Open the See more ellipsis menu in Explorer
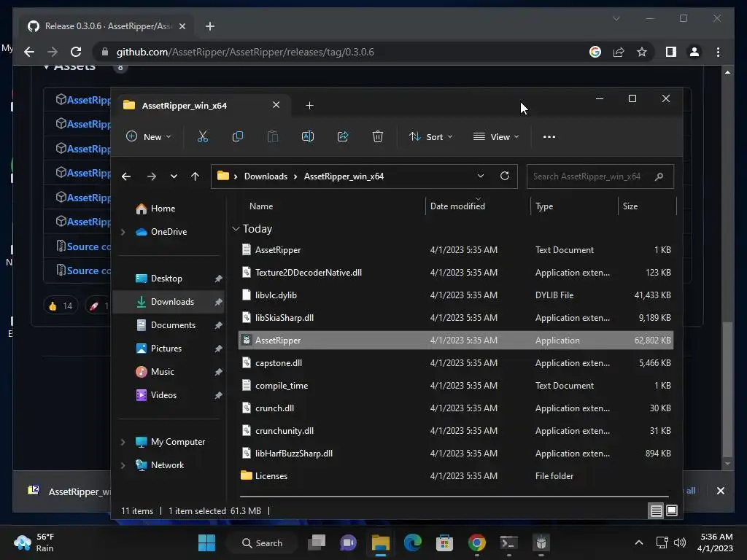Image resolution: width=747 pixels, height=560 pixels. (x=549, y=136)
